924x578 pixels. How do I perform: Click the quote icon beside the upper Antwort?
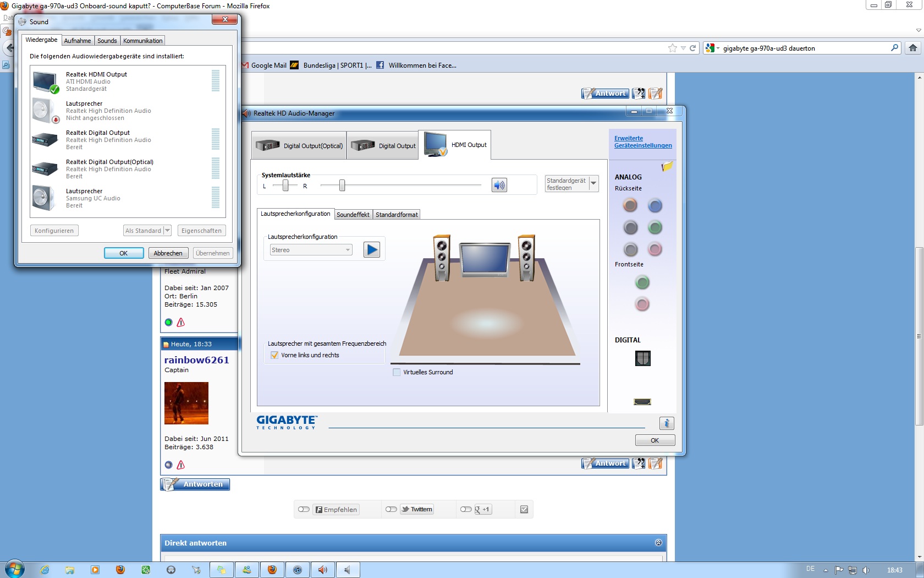coord(639,94)
